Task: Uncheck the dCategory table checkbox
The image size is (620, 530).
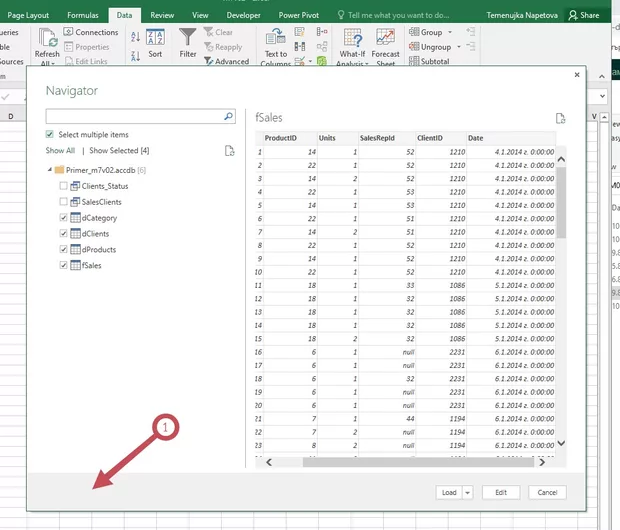Action: [64, 218]
